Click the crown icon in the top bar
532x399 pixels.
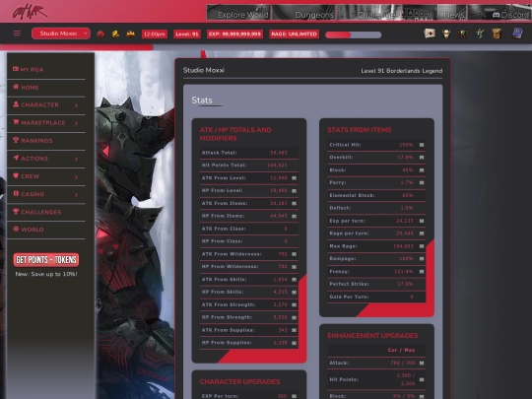(131, 33)
